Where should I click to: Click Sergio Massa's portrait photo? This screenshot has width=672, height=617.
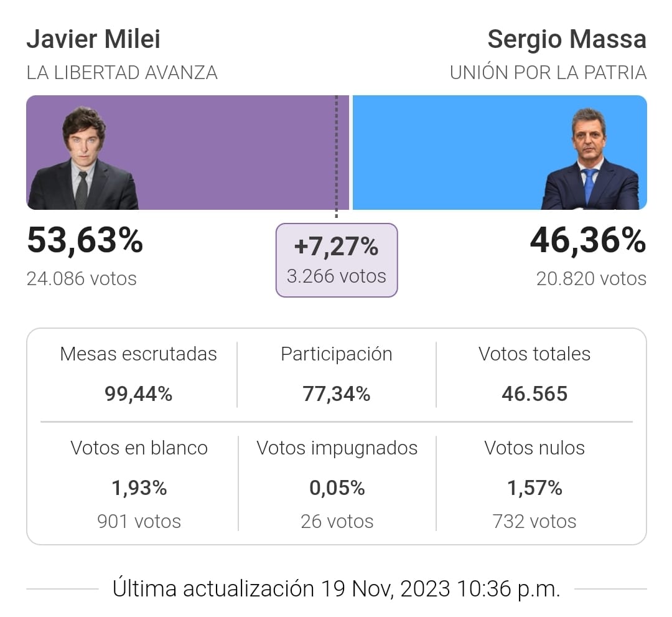[x=589, y=161]
